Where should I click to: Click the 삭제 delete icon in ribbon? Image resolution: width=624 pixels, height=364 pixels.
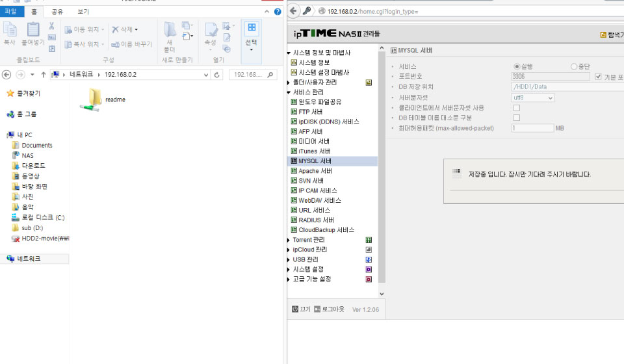[x=116, y=29]
